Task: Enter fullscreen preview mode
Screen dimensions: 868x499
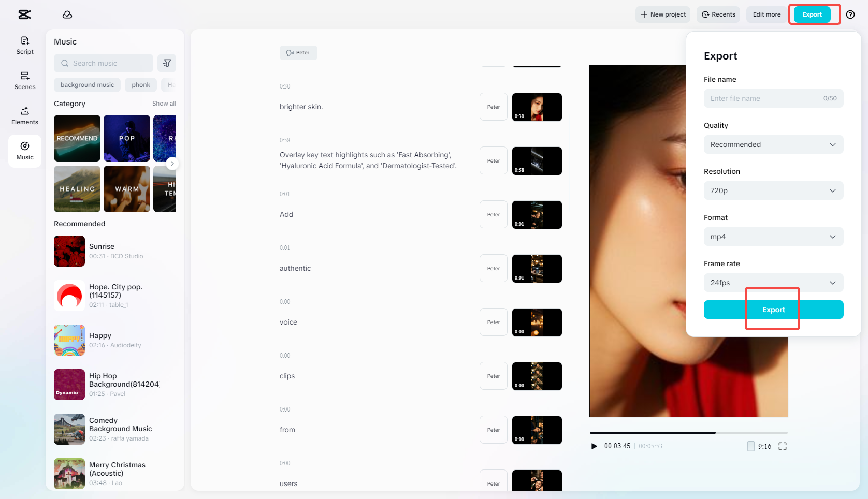Action: point(783,446)
